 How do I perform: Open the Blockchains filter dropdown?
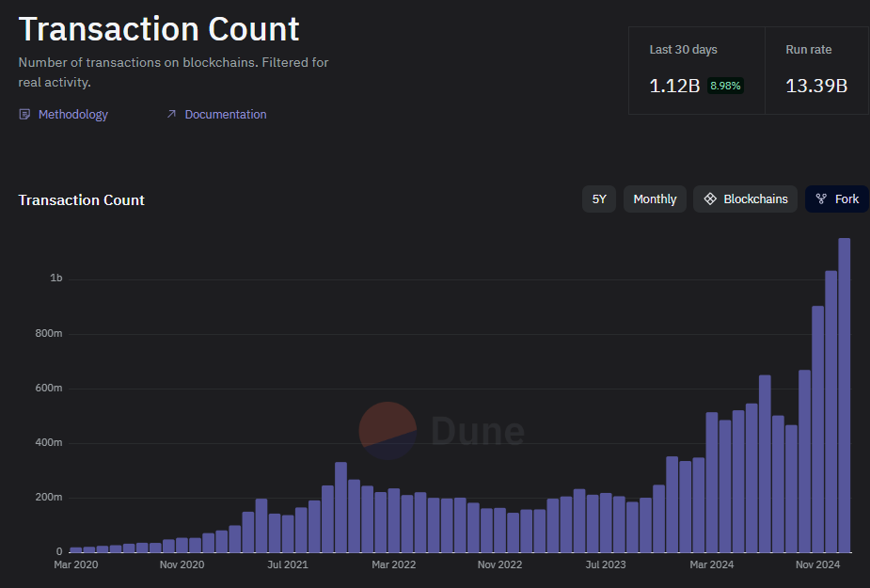pyautogui.click(x=746, y=199)
